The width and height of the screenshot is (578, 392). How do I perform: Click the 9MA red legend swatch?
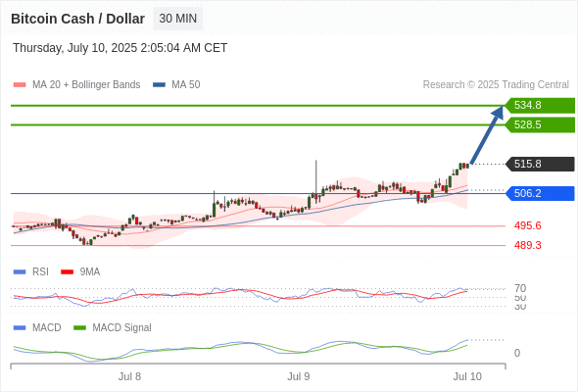point(67,272)
